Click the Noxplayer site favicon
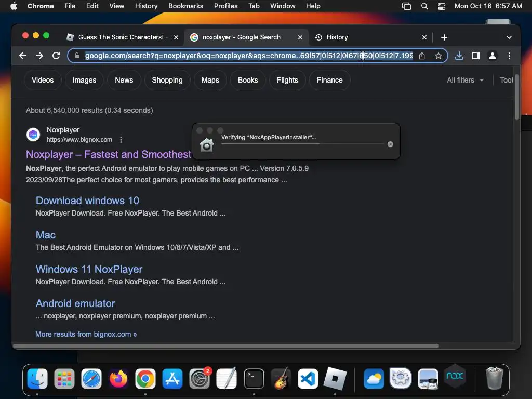 tap(33, 135)
